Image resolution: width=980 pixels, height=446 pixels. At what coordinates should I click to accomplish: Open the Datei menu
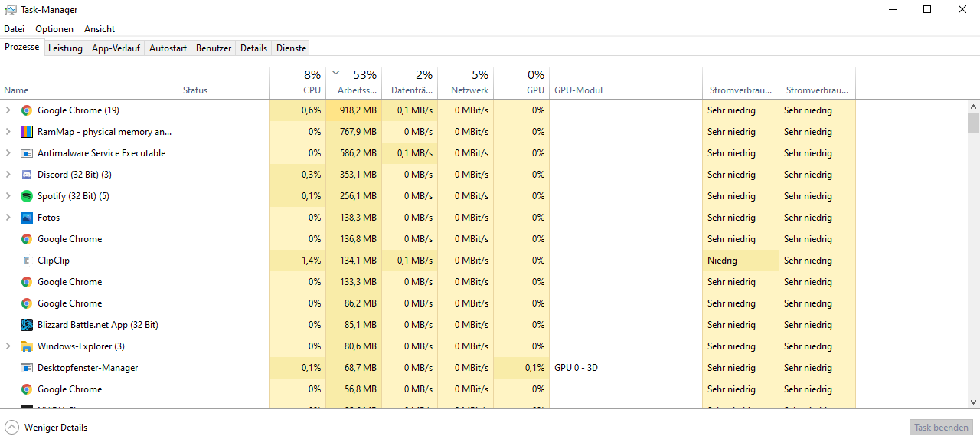14,29
